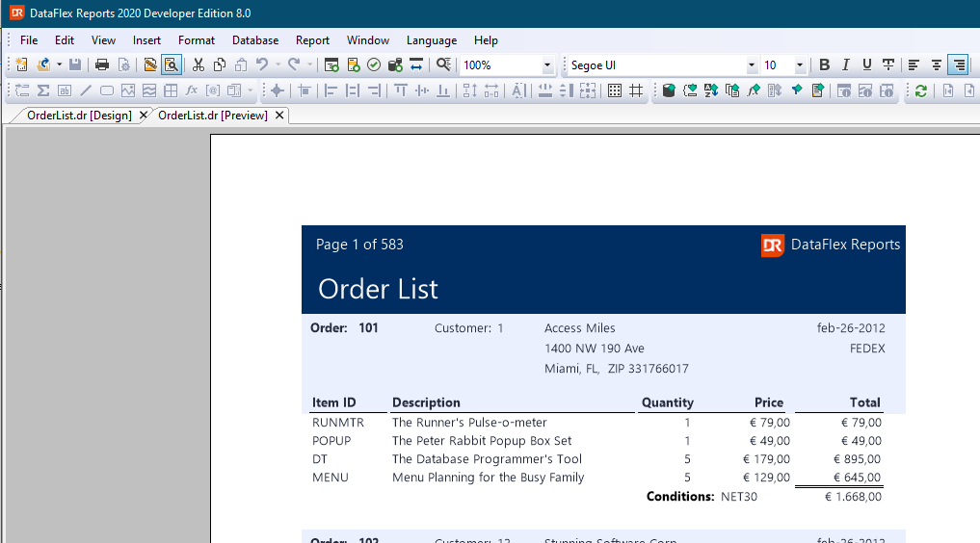Click the Record Sort A-Z expert icon
The width and height of the screenshot is (980, 543).
[710, 91]
